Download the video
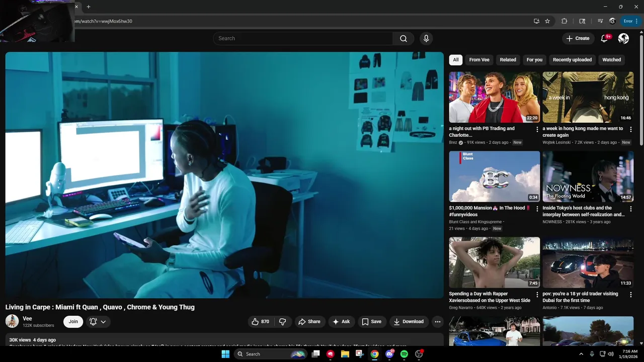This screenshot has height=362, width=644. pyautogui.click(x=409, y=322)
